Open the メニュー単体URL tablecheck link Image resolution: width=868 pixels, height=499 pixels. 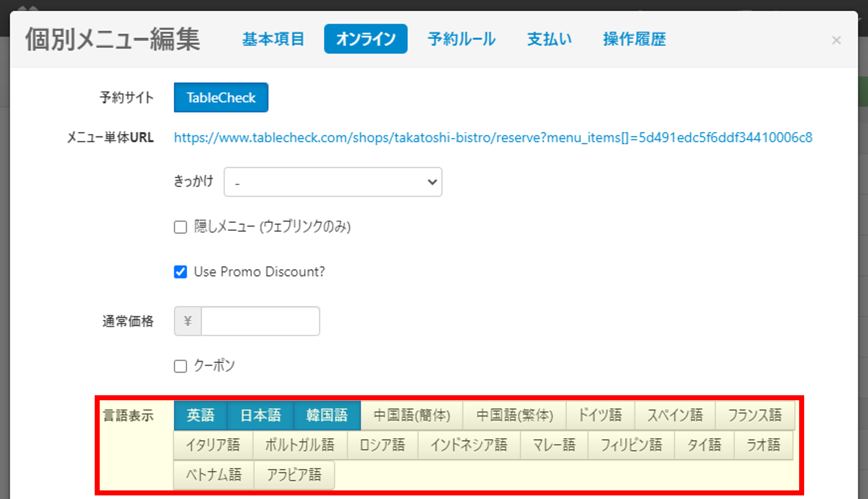tap(493, 138)
